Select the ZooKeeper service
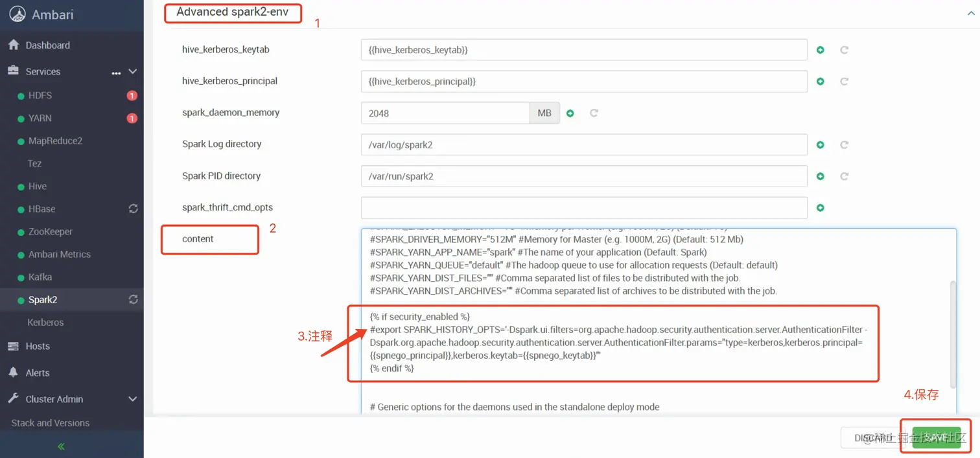This screenshot has width=980, height=458. click(50, 231)
